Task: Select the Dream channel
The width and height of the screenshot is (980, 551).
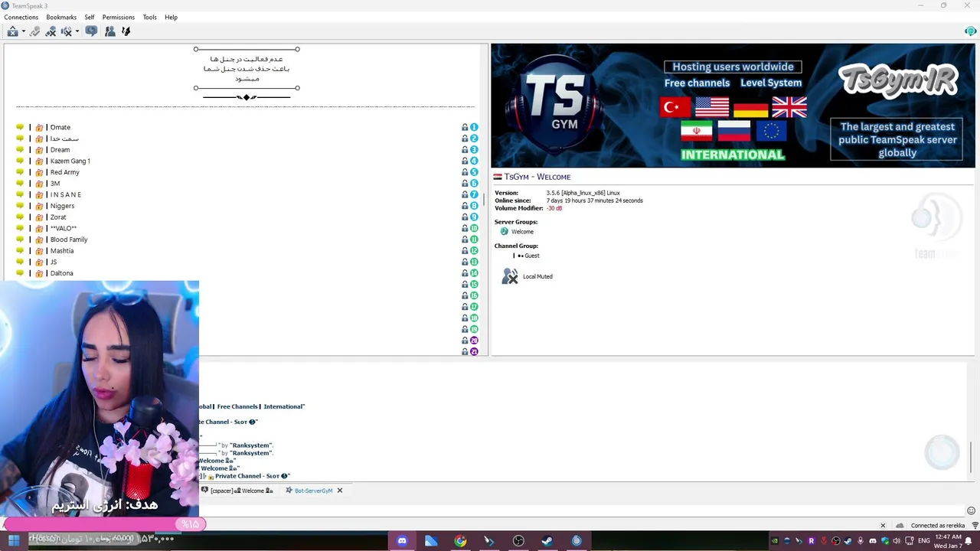Action: 60,150
